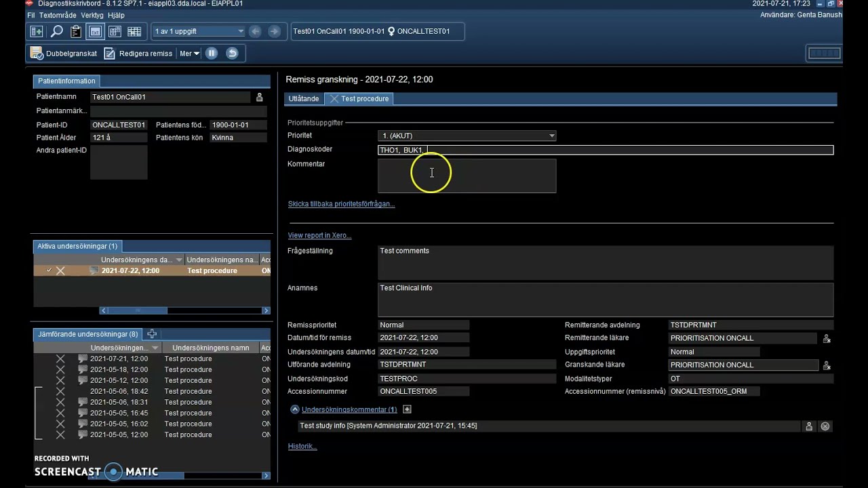Select the 2021-05-05, 12:00 comparison study
868x488 pixels.
point(152,434)
